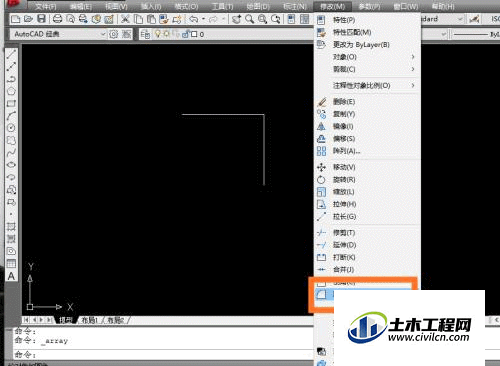
Task: Click the Workspace Settings gear icon
Action: pyautogui.click(x=114, y=34)
